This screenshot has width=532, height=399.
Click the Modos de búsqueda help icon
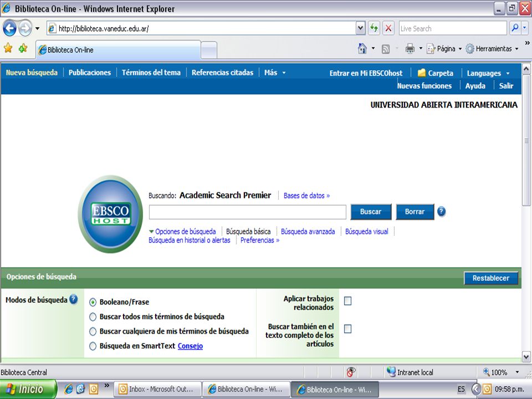coord(73,299)
